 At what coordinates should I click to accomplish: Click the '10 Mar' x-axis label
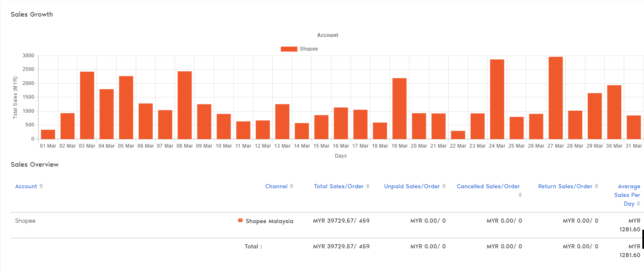(x=224, y=146)
